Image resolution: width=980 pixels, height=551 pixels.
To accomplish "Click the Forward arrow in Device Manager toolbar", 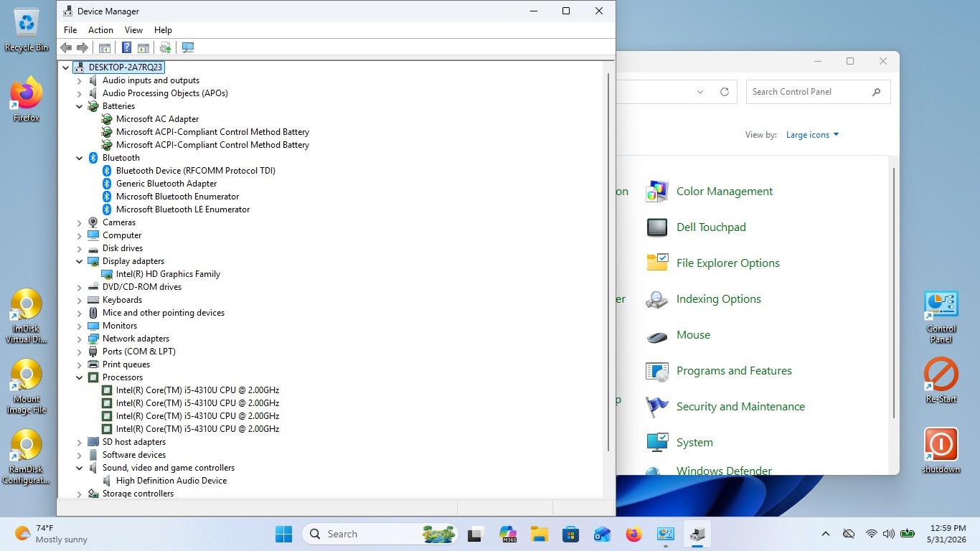I will click(83, 47).
